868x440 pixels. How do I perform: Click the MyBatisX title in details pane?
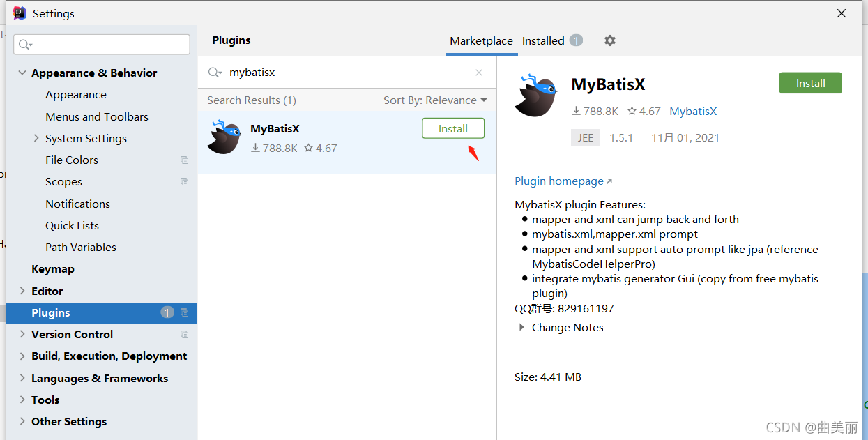pyautogui.click(x=608, y=84)
